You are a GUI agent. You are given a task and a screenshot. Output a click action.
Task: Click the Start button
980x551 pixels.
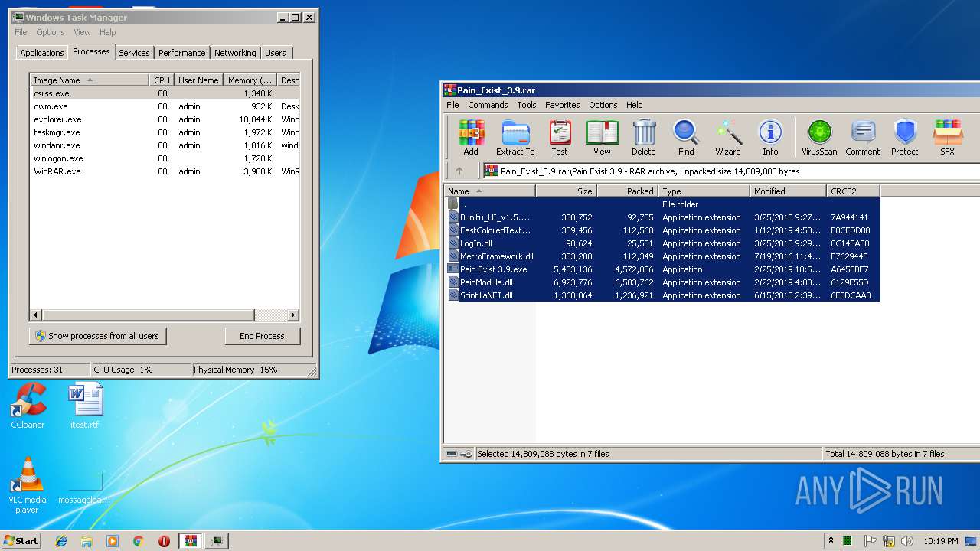[21, 541]
